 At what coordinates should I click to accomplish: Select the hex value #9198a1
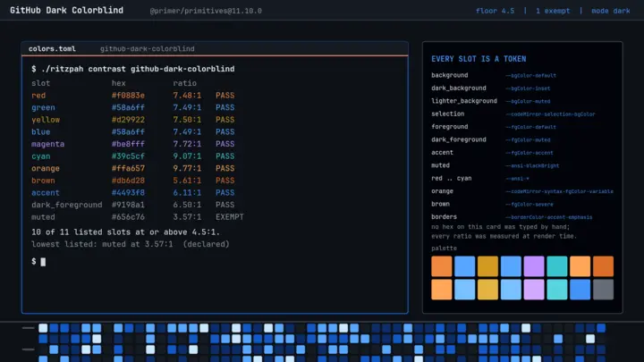pyautogui.click(x=128, y=205)
